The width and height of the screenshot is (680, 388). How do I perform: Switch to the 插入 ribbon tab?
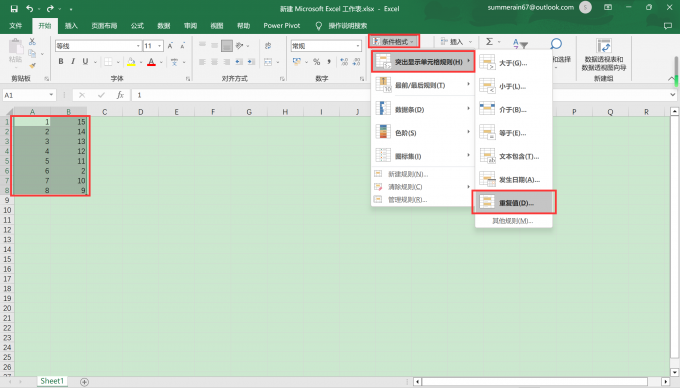pyautogui.click(x=71, y=26)
